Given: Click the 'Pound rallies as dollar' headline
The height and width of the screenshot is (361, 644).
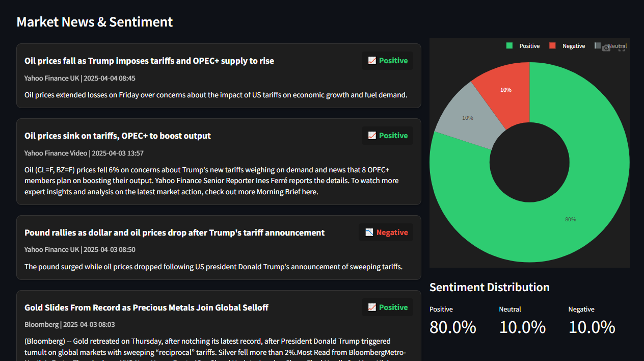Looking at the screenshot, I should pos(174,233).
